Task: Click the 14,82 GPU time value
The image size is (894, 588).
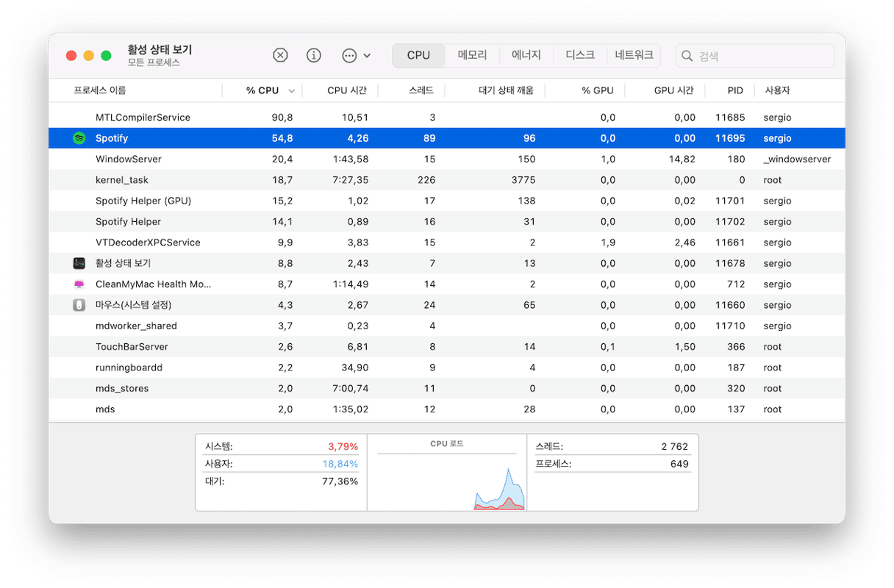Action: 683,159
